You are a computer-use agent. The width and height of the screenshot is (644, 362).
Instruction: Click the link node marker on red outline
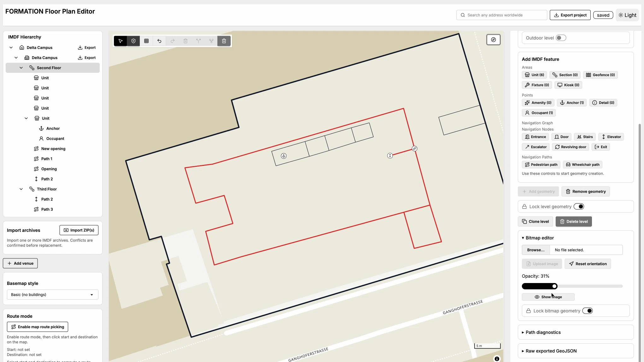click(x=415, y=148)
